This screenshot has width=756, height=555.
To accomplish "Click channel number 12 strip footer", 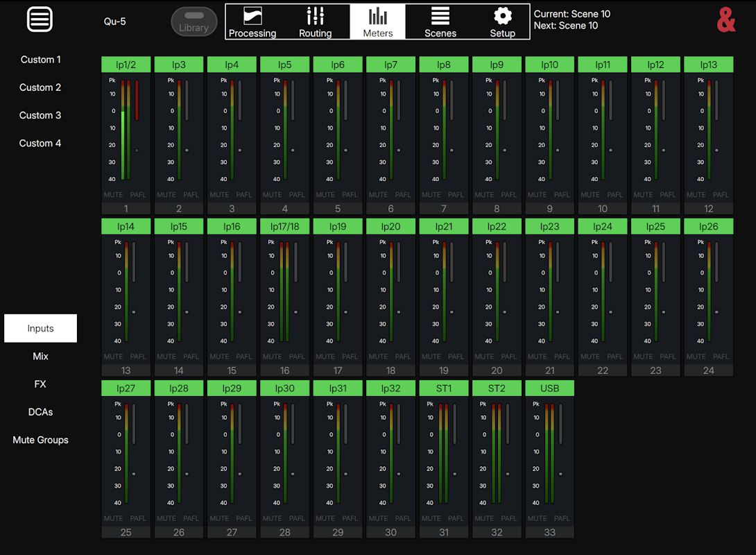I will (x=709, y=209).
